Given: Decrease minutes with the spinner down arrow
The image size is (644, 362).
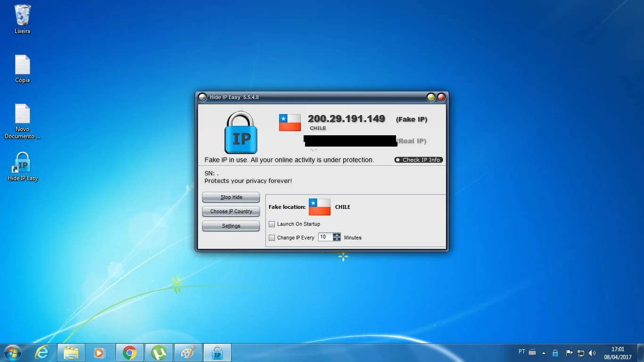Looking at the screenshot, I should 337,239.
